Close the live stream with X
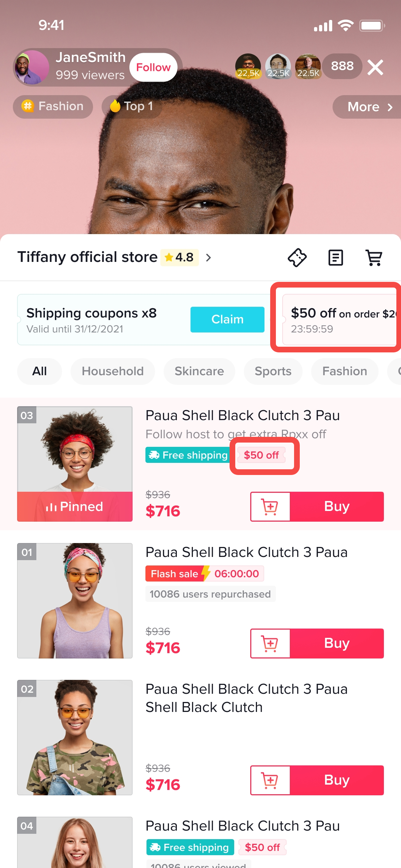Viewport: 401px width, 868px height. (375, 67)
